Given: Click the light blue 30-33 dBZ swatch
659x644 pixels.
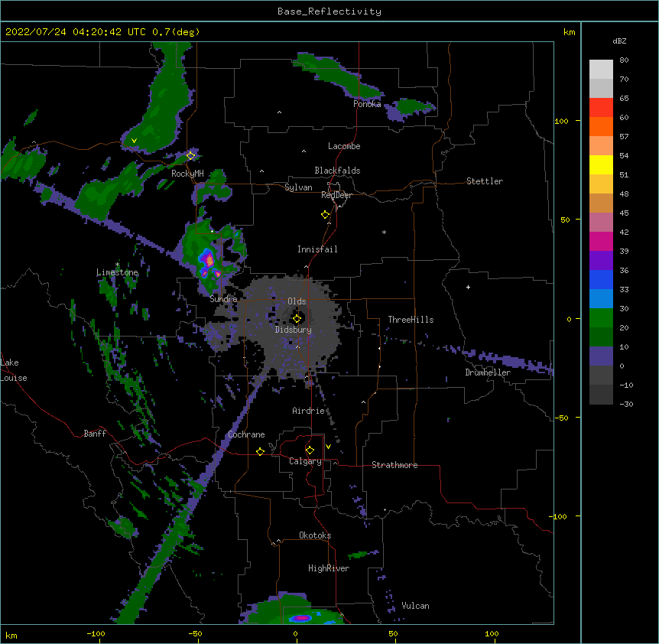Looking at the screenshot, I should [601, 299].
